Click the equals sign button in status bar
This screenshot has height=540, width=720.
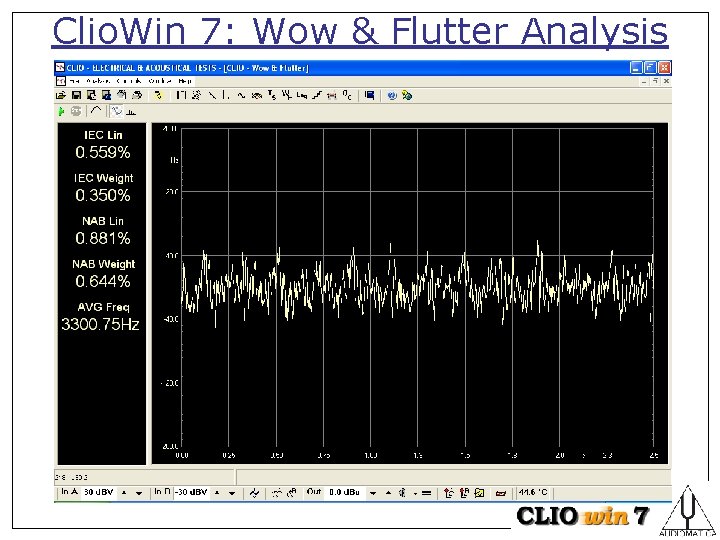click(x=427, y=493)
